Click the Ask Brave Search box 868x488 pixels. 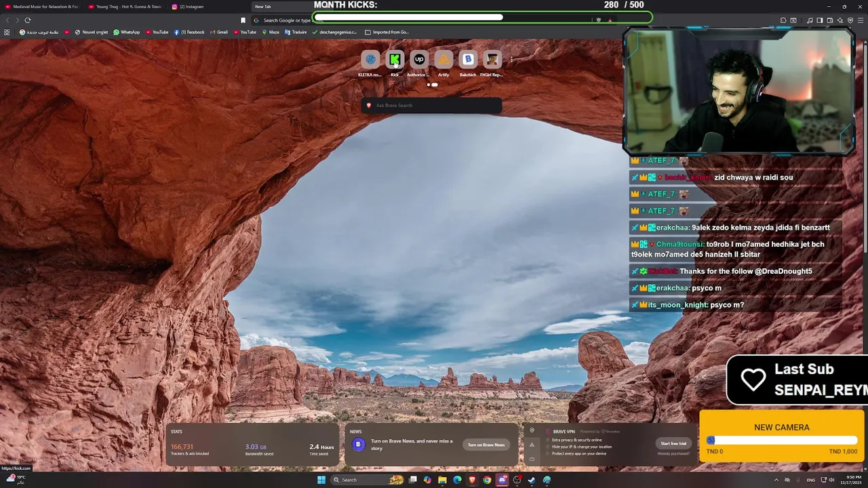pos(432,105)
